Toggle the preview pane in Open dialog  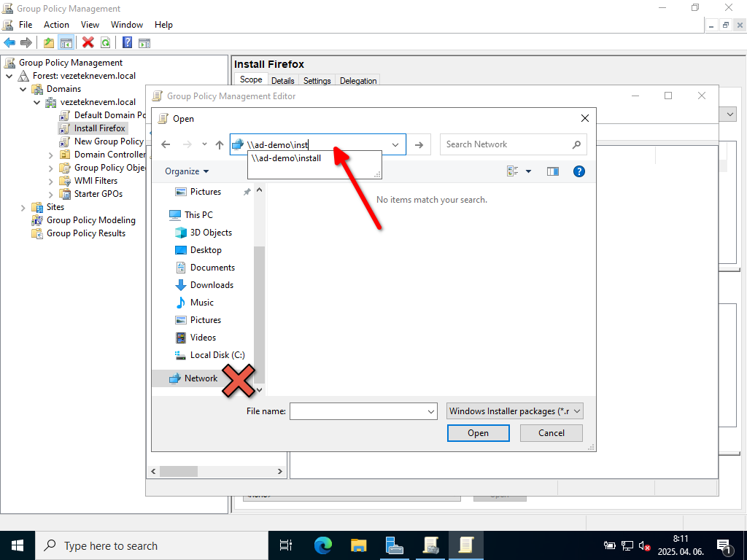552,171
